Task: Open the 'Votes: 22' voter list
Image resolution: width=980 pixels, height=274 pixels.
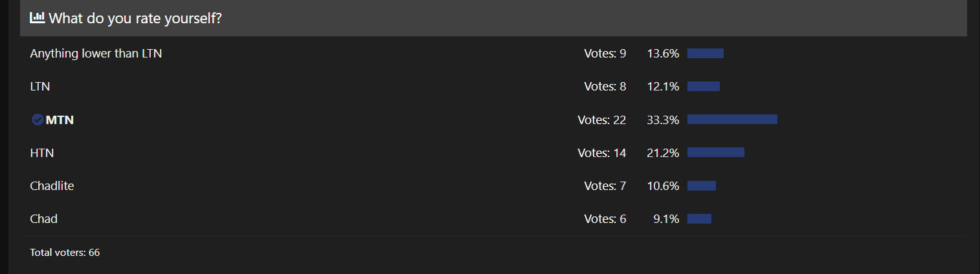Action: tap(601, 120)
